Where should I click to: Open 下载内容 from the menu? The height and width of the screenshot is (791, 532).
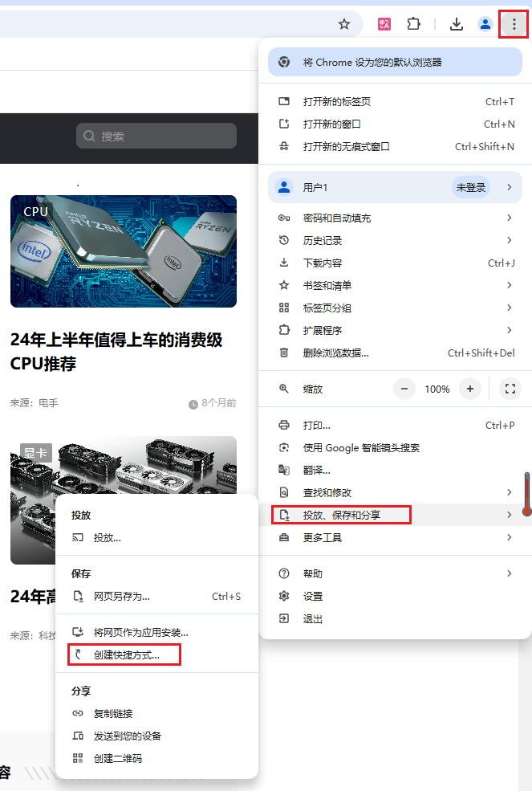395,263
